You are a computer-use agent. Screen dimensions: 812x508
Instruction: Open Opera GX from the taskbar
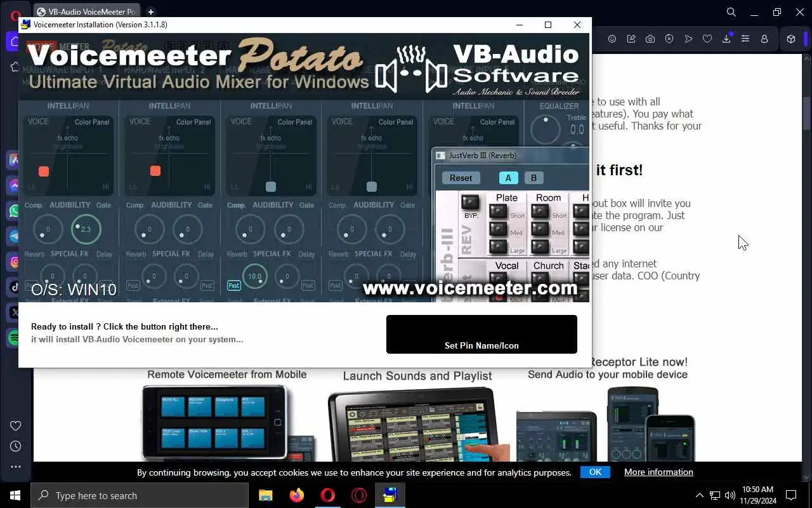pyautogui.click(x=359, y=495)
